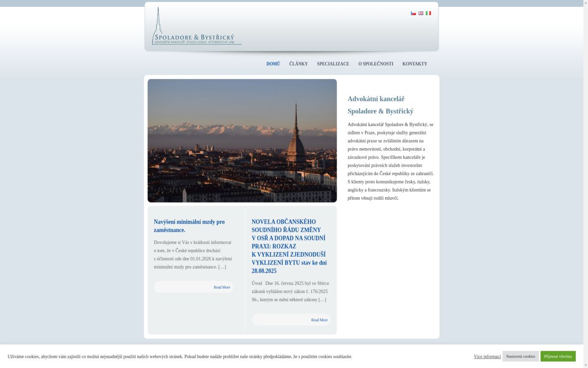Image resolution: width=588 pixels, height=368 pixels.
Task: Click the scrollbar up arrow
Action: tap(585, 3)
